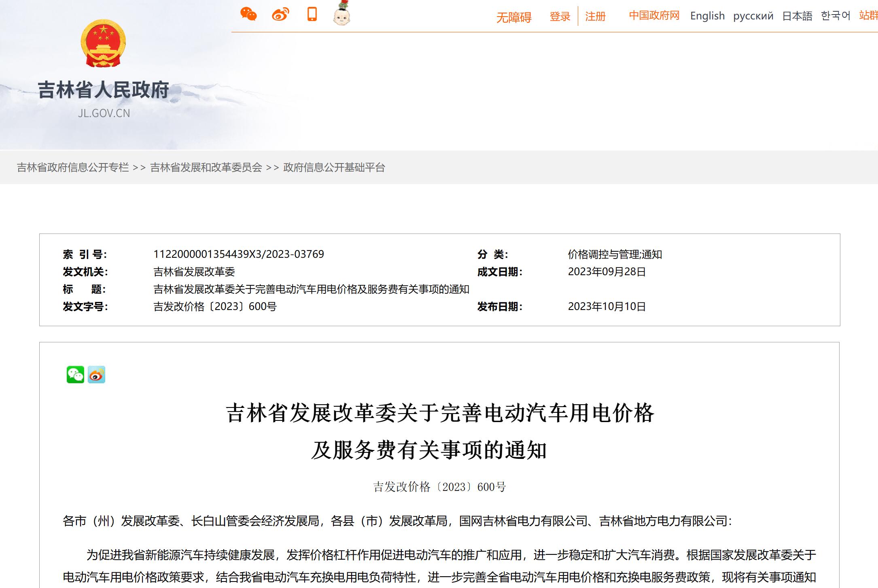
Task: Share article via Weibo share icon
Action: [x=96, y=375]
